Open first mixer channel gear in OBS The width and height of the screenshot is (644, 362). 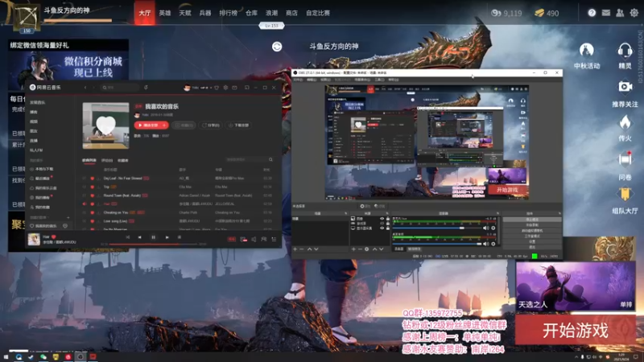(493, 228)
